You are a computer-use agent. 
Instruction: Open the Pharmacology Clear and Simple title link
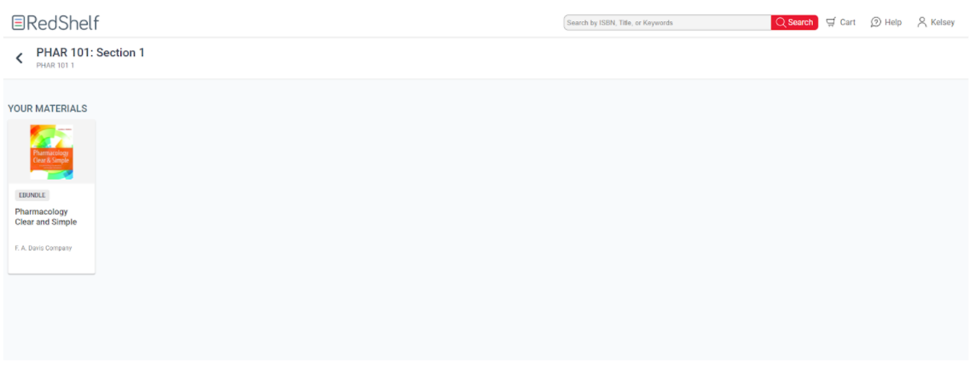click(x=46, y=216)
